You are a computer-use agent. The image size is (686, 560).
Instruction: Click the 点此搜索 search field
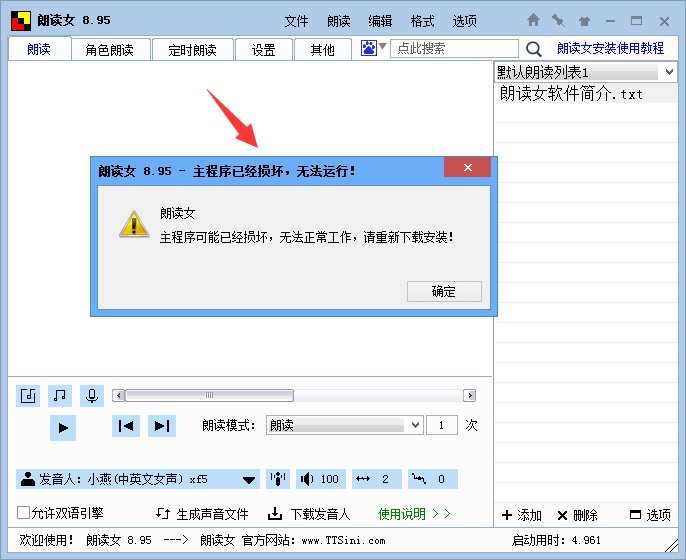pos(454,48)
